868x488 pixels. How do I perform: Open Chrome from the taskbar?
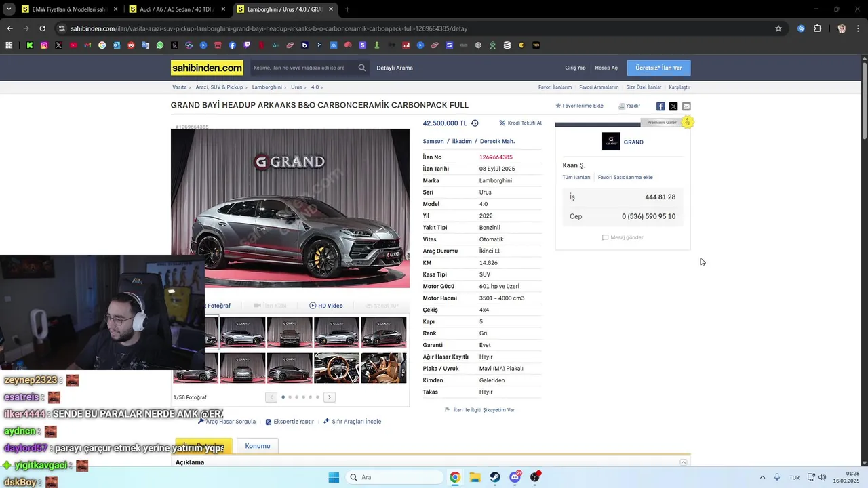coord(455,477)
